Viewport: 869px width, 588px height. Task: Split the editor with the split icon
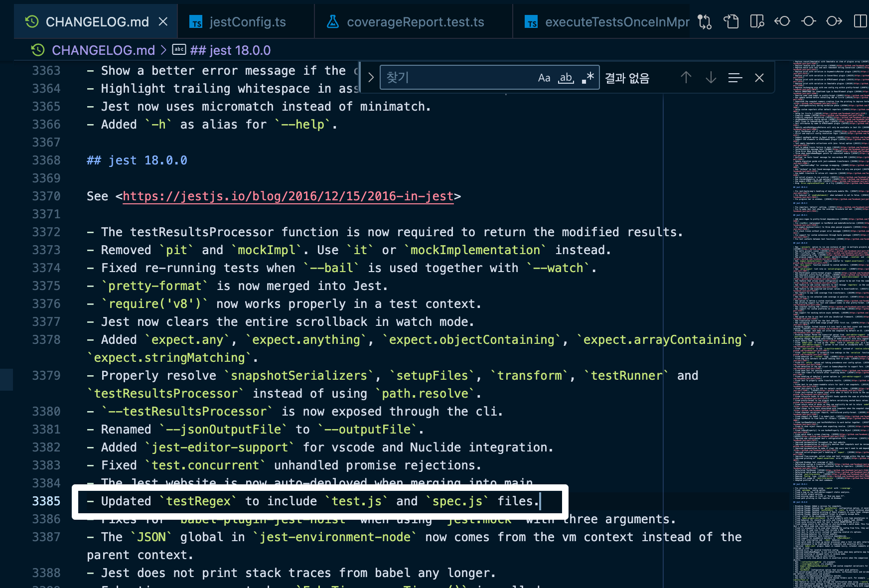click(860, 21)
